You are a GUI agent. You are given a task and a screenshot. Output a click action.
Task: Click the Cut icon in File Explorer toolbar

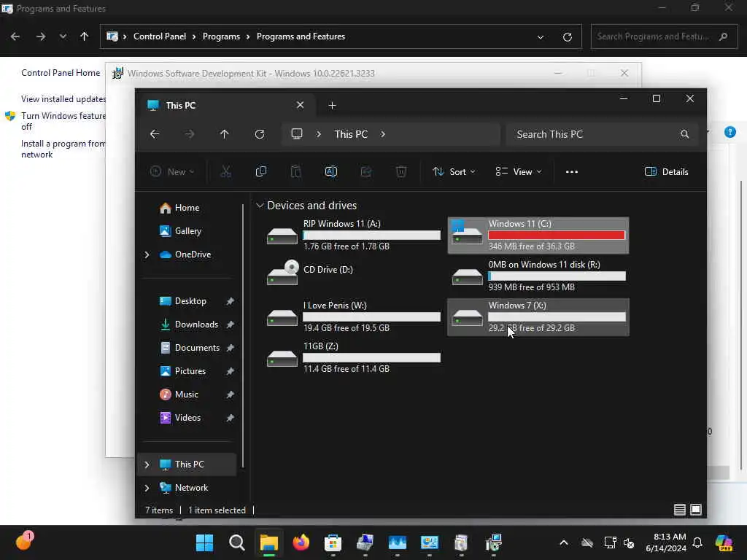click(x=226, y=171)
